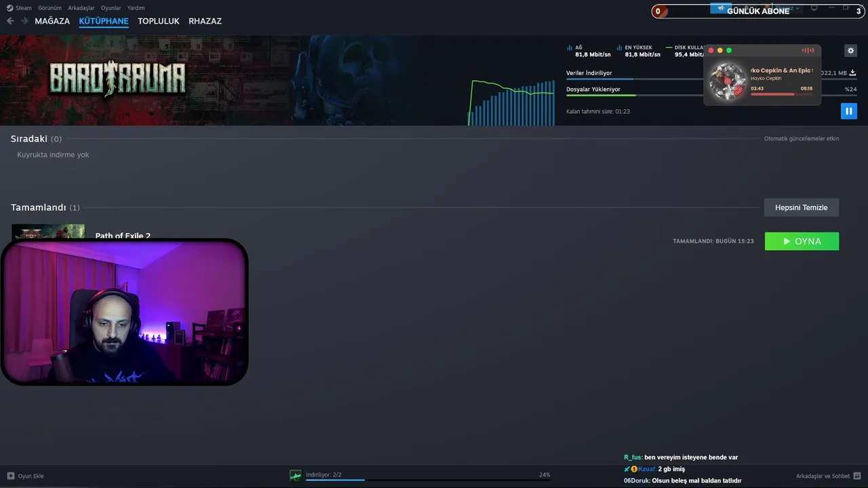
Task: Open the RHAZAZ profile tab
Action: (205, 21)
